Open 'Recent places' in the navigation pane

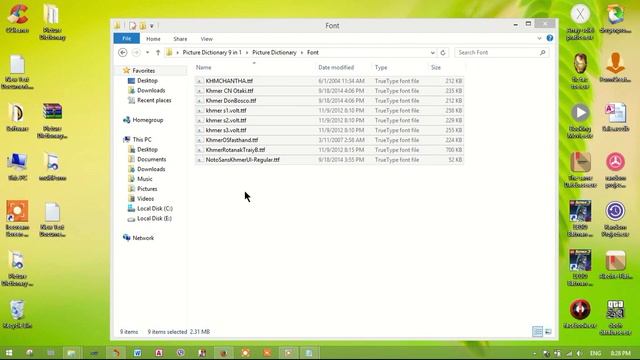coord(154,100)
